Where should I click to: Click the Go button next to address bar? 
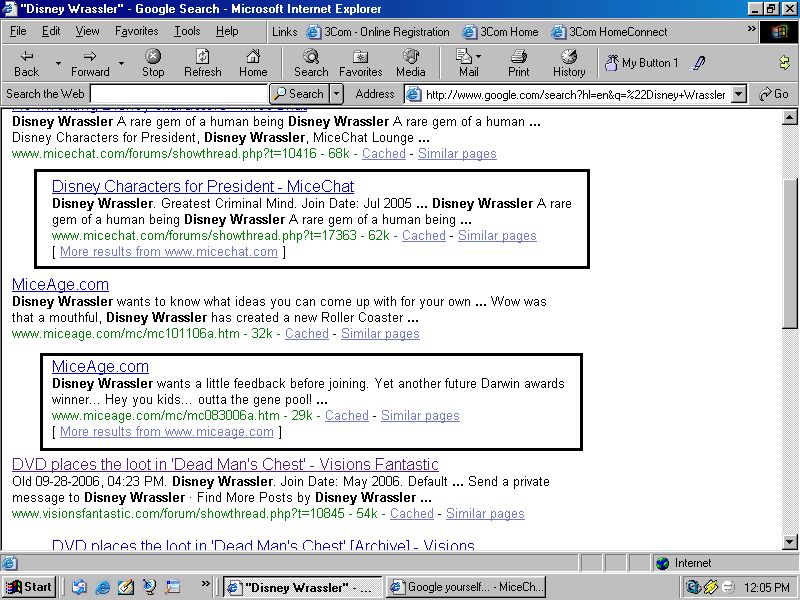click(x=773, y=94)
